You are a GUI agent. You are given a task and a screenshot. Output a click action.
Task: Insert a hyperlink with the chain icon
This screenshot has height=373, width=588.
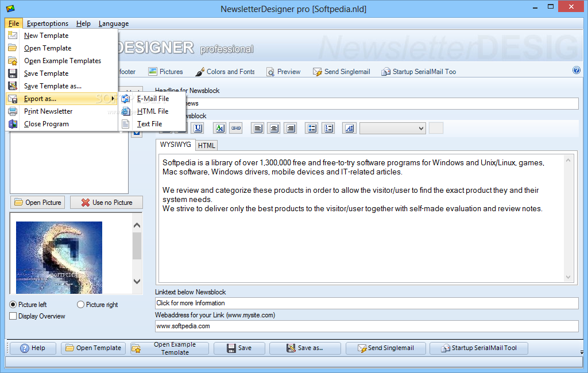pyautogui.click(x=236, y=128)
